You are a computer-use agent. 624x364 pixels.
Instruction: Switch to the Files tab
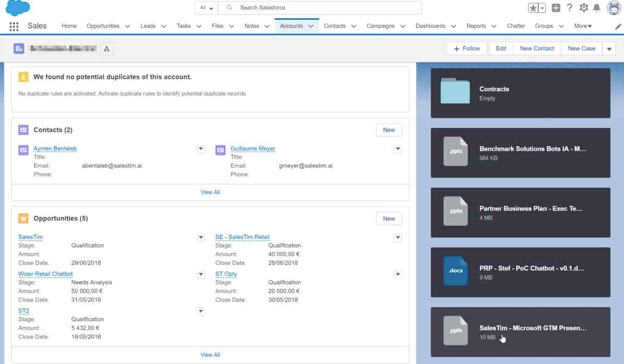click(218, 26)
